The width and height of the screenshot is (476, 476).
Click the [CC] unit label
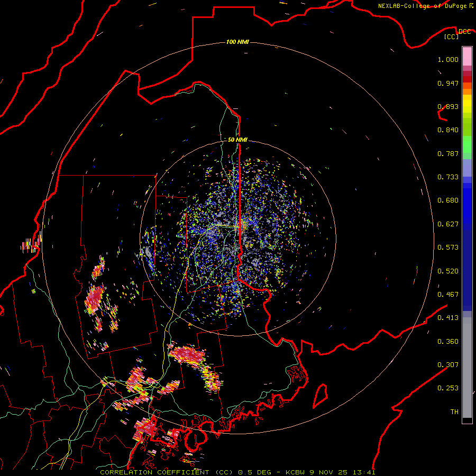(x=451, y=36)
